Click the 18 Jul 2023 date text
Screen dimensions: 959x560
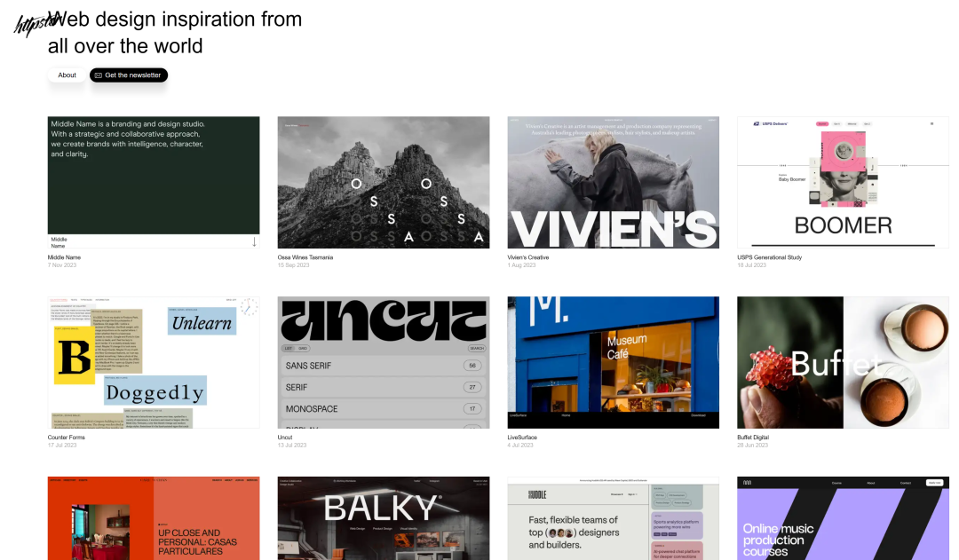click(x=752, y=265)
